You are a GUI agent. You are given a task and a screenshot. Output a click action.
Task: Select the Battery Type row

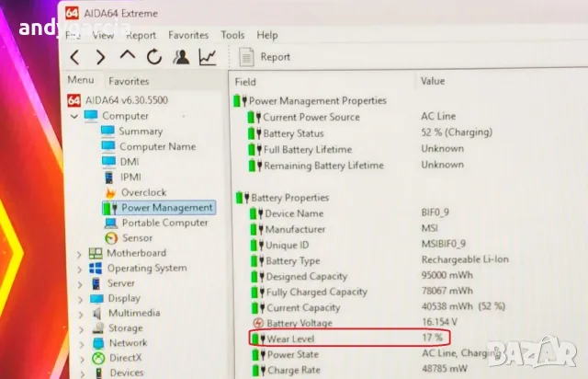[x=379, y=260]
